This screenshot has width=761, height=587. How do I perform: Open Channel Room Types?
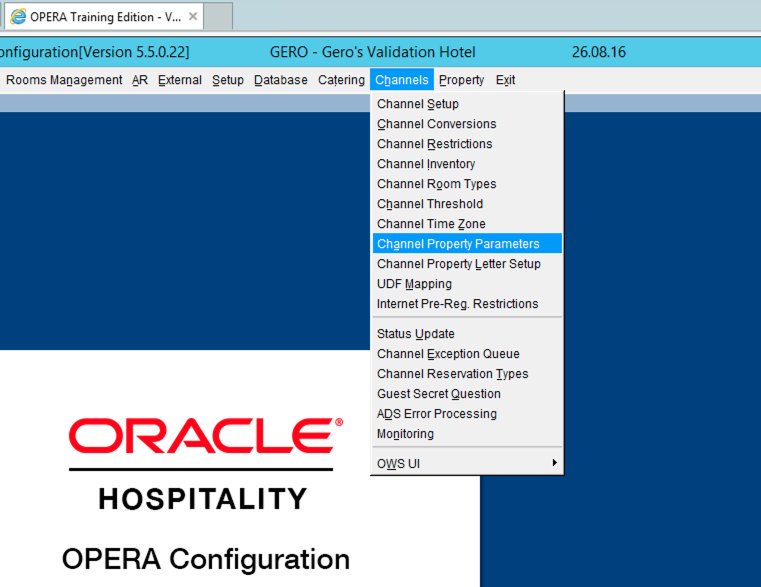click(467, 184)
